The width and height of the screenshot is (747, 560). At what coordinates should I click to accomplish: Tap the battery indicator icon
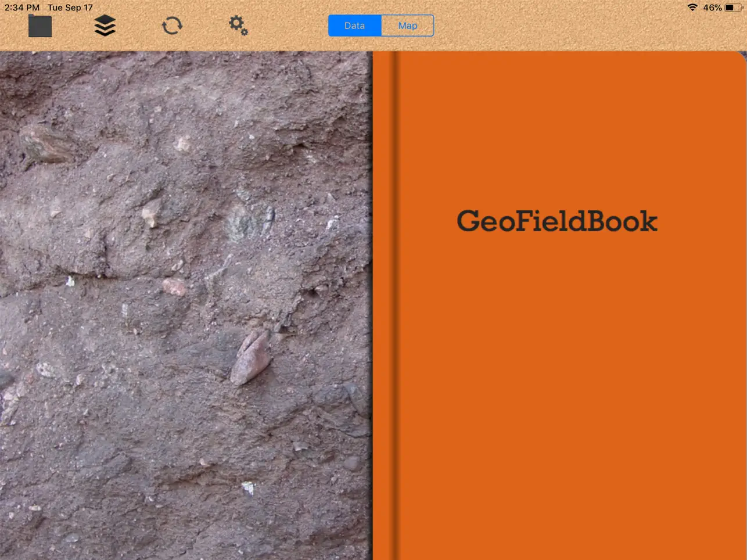732,8
